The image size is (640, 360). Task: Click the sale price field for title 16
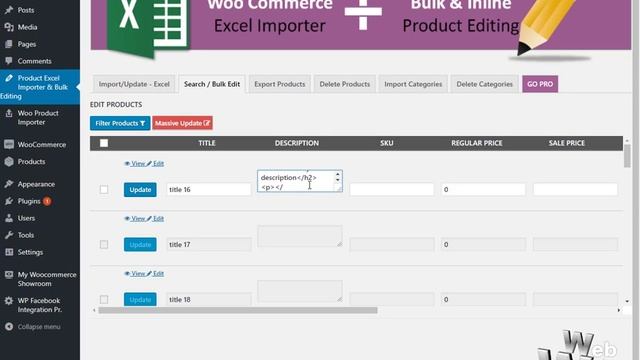575,189
